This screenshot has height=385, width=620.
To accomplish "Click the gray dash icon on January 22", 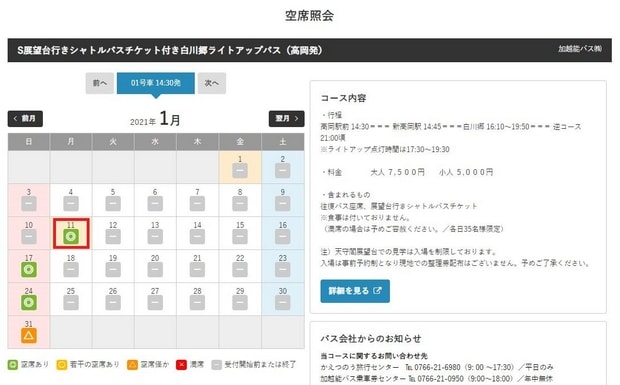I will 240,270.
